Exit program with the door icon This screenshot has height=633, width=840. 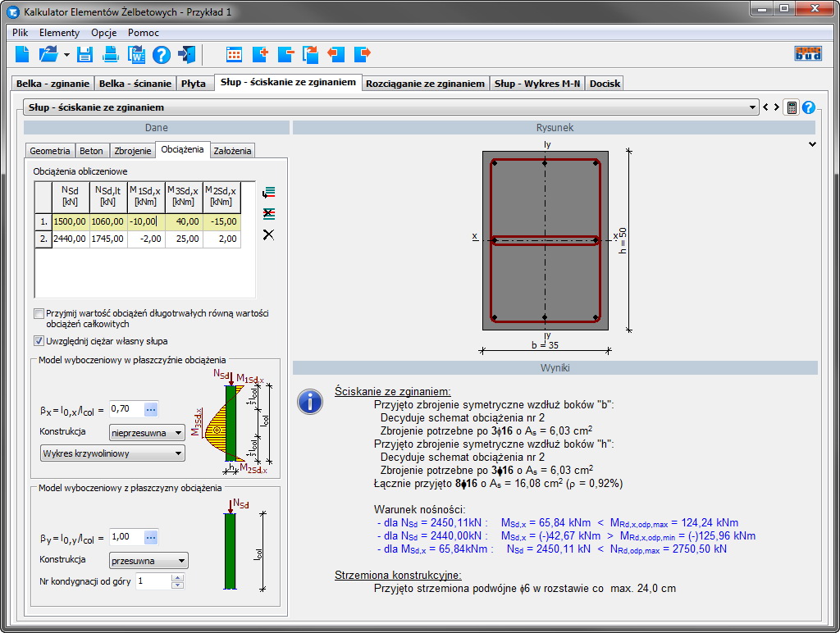tap(187, 54)
